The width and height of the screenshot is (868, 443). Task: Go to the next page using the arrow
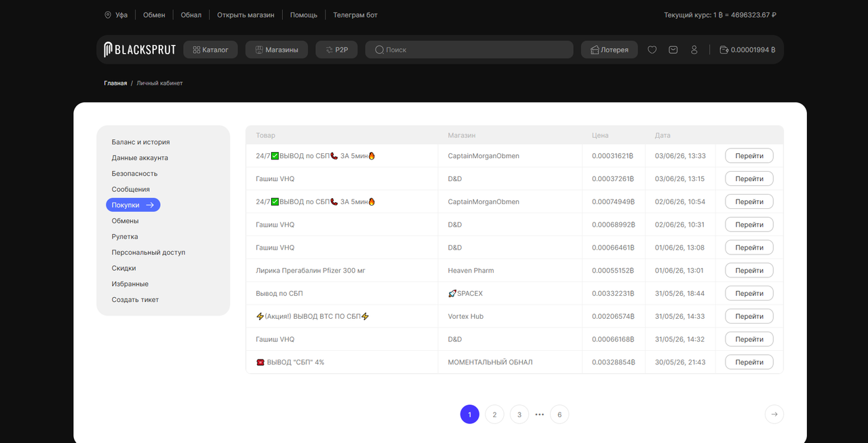click(x=774, y=415)
